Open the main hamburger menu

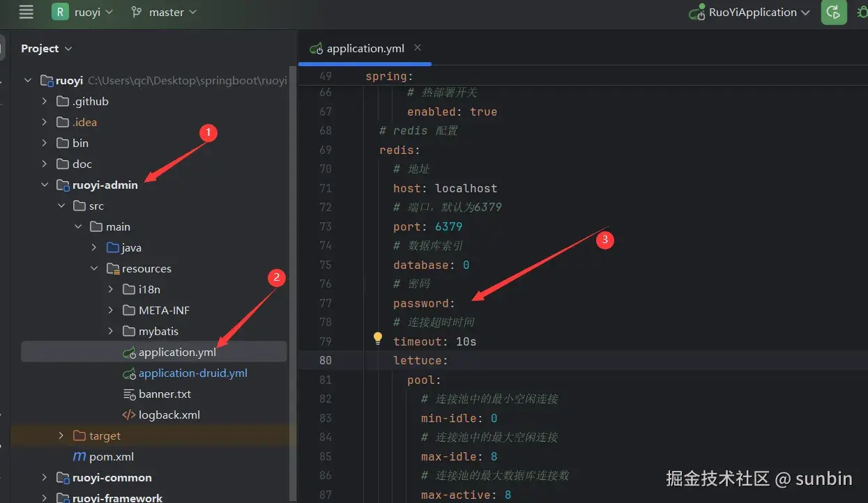(x=26, y=12)
